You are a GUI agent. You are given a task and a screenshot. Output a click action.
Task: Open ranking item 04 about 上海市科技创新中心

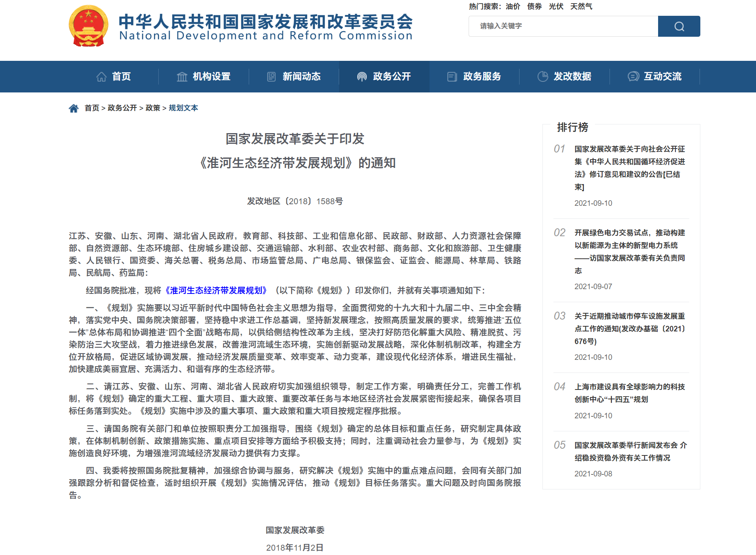629,393
